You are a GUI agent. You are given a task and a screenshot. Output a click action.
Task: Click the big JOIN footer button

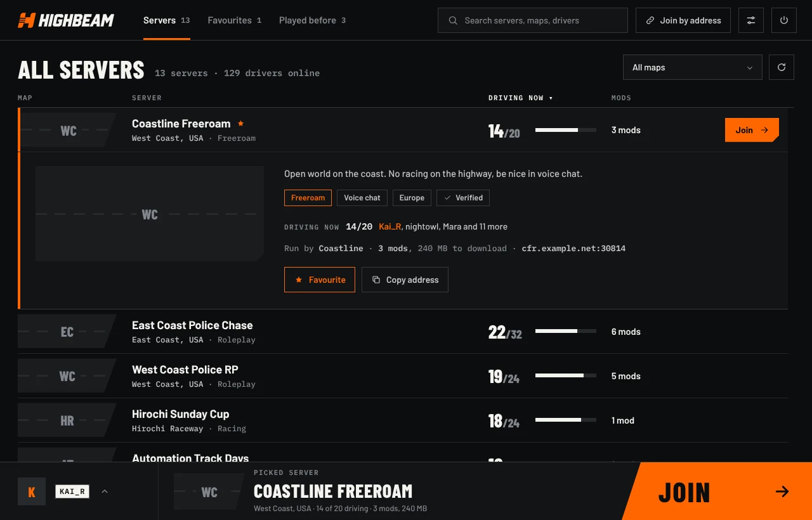point(717,491)
